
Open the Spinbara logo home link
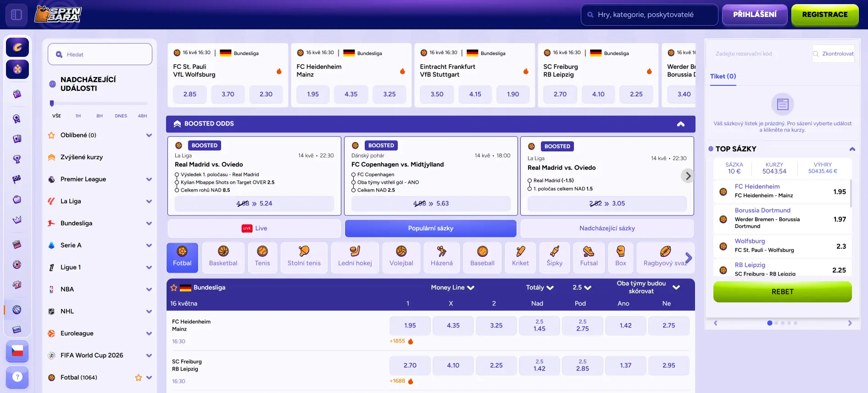click(x=58, y=14)
